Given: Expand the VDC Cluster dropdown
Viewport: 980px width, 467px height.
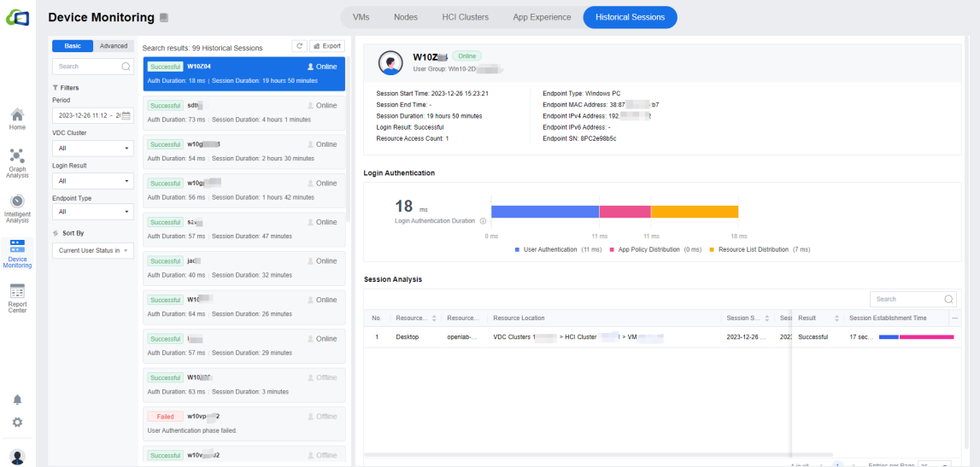Looking at the screenshot, I should (93, 149).
